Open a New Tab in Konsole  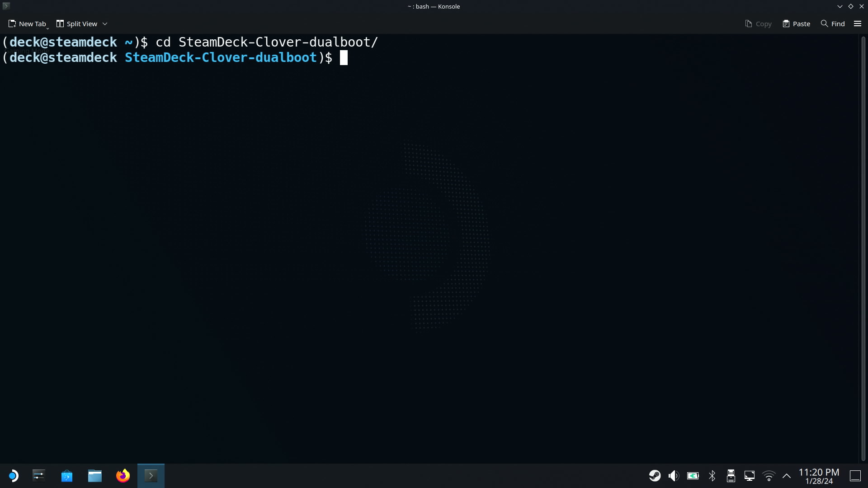tap(27, 23)
